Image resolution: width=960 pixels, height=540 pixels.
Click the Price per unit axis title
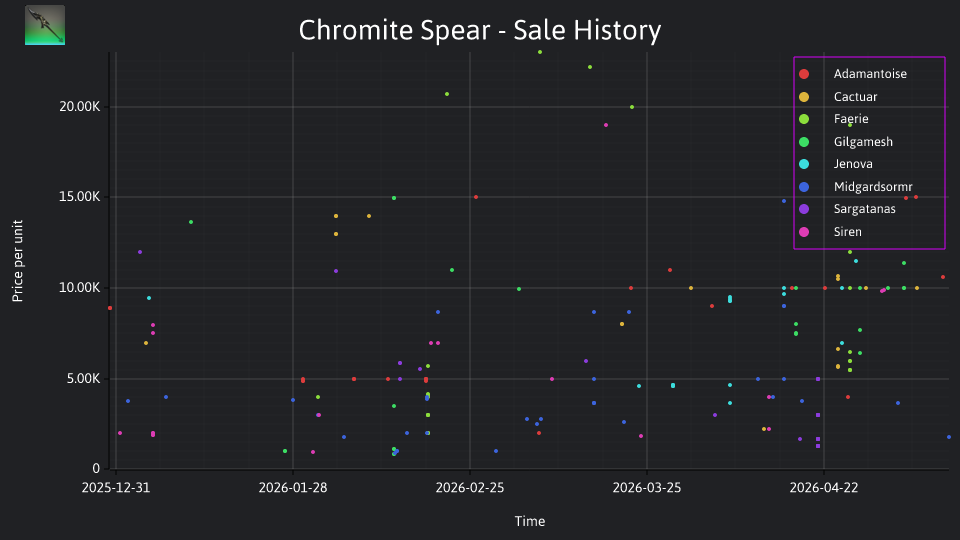click(18, 261)
